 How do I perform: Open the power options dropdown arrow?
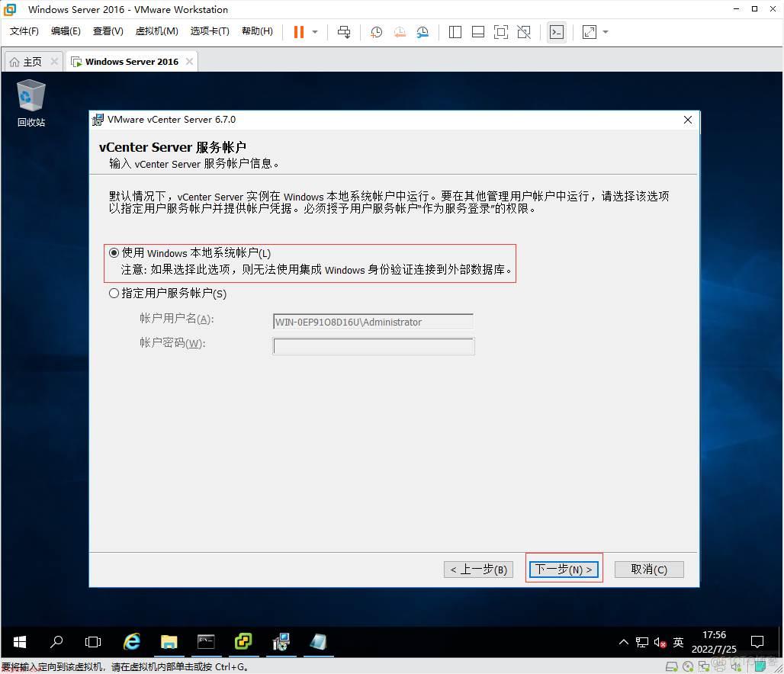(315, 32)
